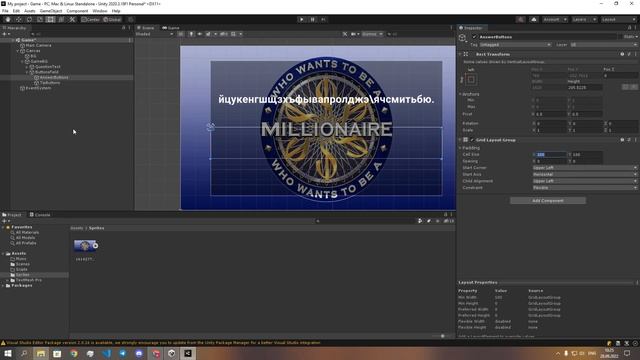Switch to the Game tab
This screenshot has height=360, width=640.
171,28
